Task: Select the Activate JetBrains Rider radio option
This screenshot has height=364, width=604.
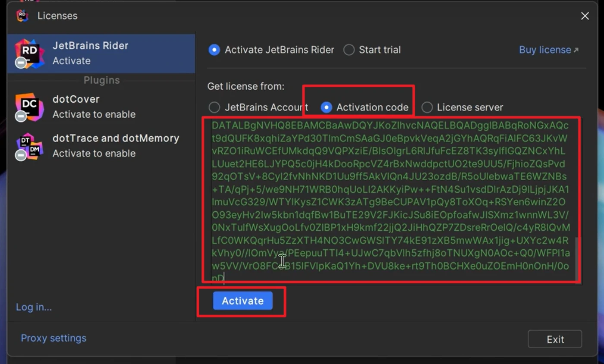Action: [x=271, y=50]
